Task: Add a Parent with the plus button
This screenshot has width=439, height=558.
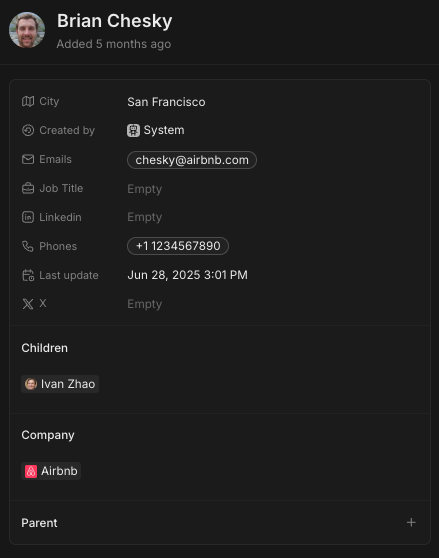Action: pos(411,522)
